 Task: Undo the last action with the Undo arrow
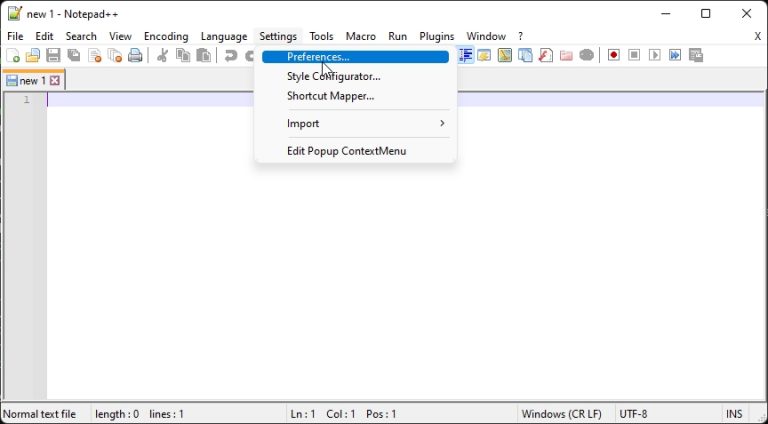[230, 55]
